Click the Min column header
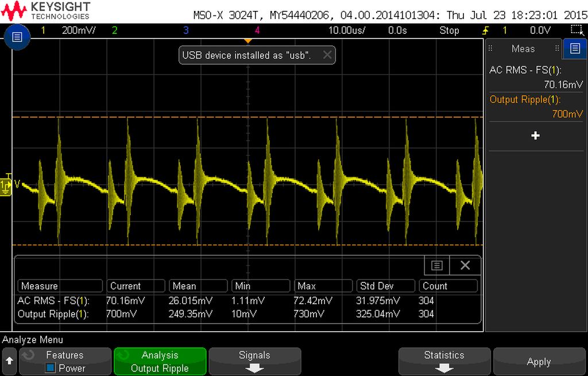This screenshot has height=376, width=588. coord(261,286)
